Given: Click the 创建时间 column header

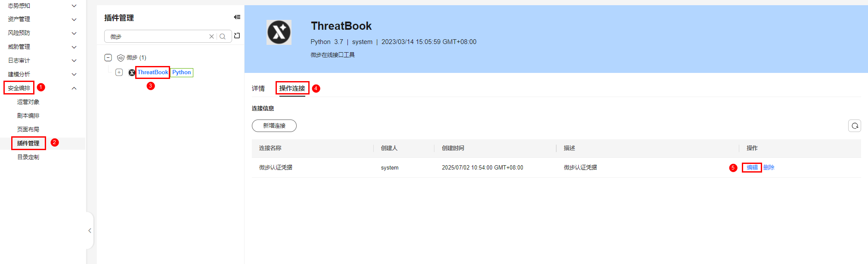Looking at the screenshot, I should (x=453, y=148).
